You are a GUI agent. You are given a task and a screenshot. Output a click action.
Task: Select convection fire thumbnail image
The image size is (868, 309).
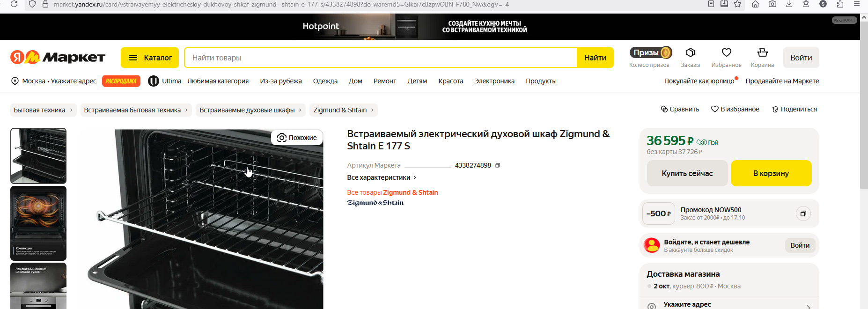[x=38, y=223]
